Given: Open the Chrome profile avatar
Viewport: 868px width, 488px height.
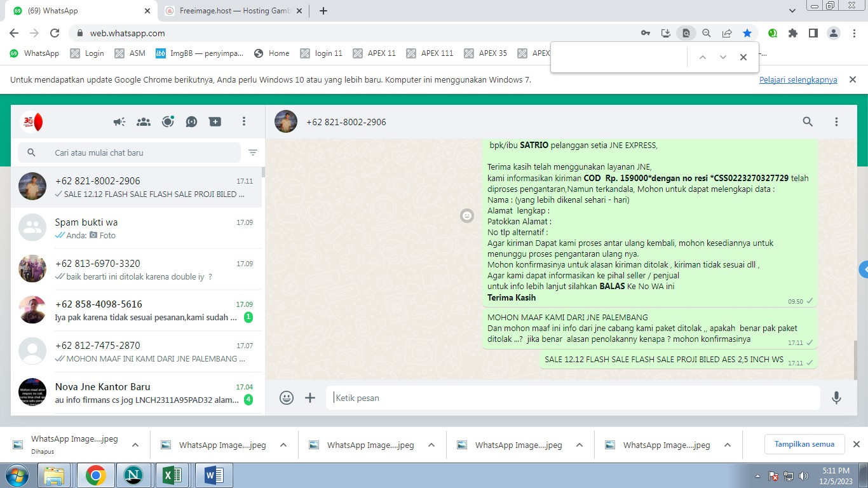Looking at the screenshot, I should click(x=834, y=33).
